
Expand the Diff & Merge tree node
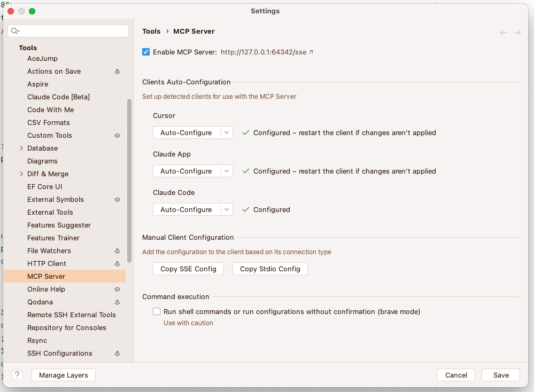[x=21, y=174]
